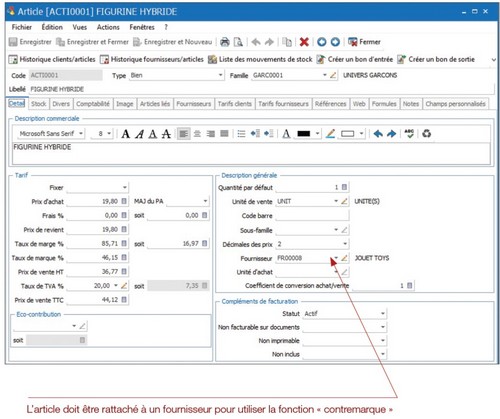
Task: Open the Édition menu
Action: pos(52,27)
